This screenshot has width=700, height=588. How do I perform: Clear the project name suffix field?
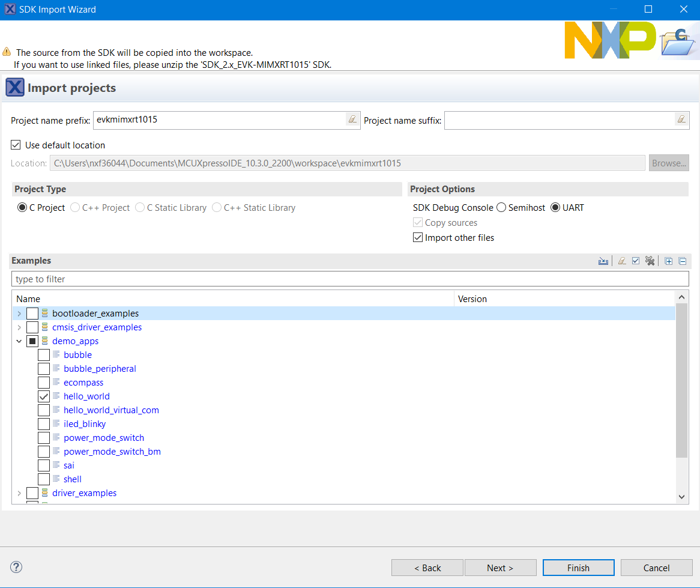[681, 120]
